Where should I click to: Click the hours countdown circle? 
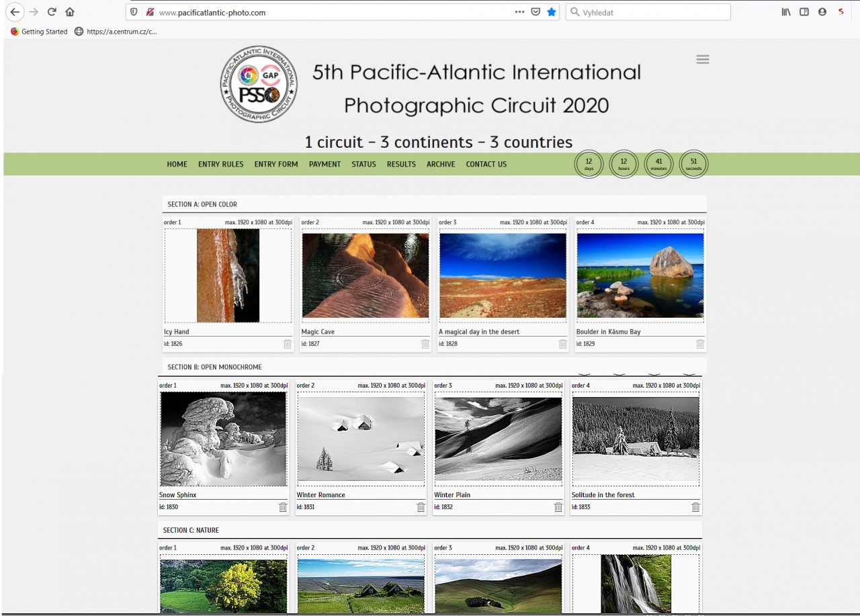(x=623, y=164)
